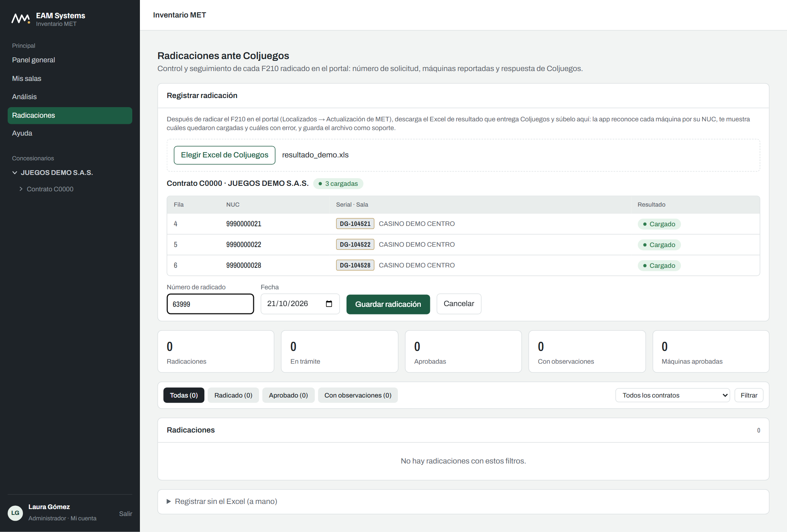Viewport: 787px width, 532px height.
Task: Click the Filtrar button
Action: pos(749,395)
